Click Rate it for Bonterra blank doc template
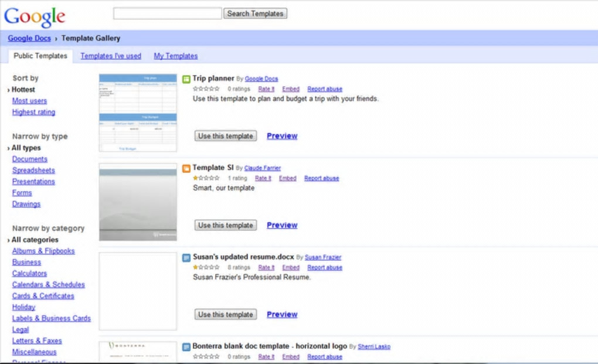Viewport: 598px width, 364px height. [x=266, y=356]
